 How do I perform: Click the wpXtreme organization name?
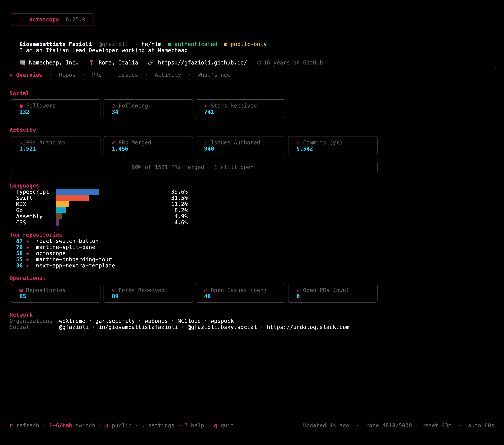[72, 321]
